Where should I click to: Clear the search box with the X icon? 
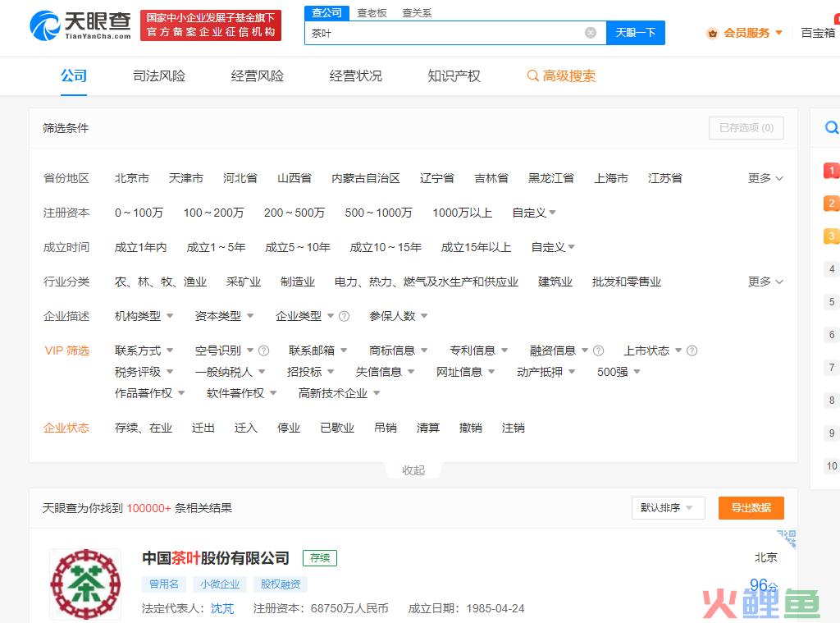[591, 33]
